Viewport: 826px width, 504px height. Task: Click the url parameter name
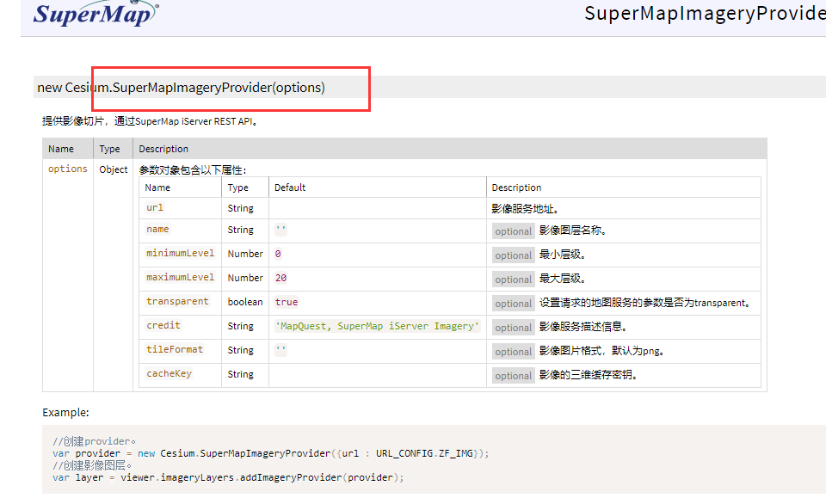pyautogui.click(x=155, y=207)
